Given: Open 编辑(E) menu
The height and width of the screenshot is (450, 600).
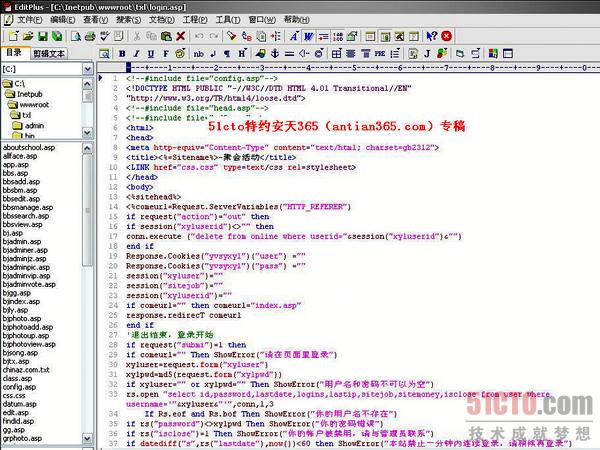Looking at the screenshot, I should click(x=62, y=19).
